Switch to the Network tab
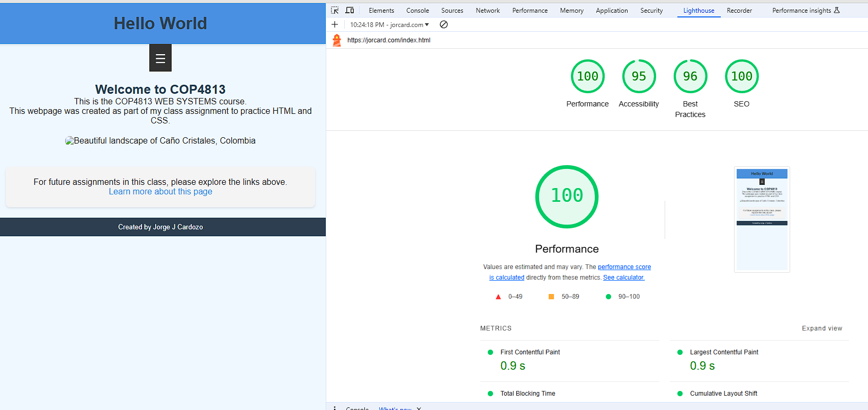Image resolution: width=868 pixels, height=410 pixels. [x=487, y=11]
